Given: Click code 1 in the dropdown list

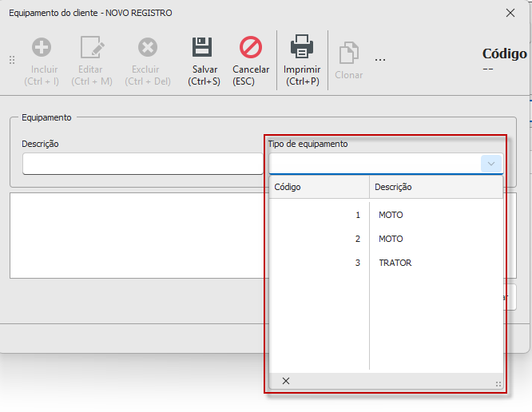Looking at the screenshot, I should (358, 215).
